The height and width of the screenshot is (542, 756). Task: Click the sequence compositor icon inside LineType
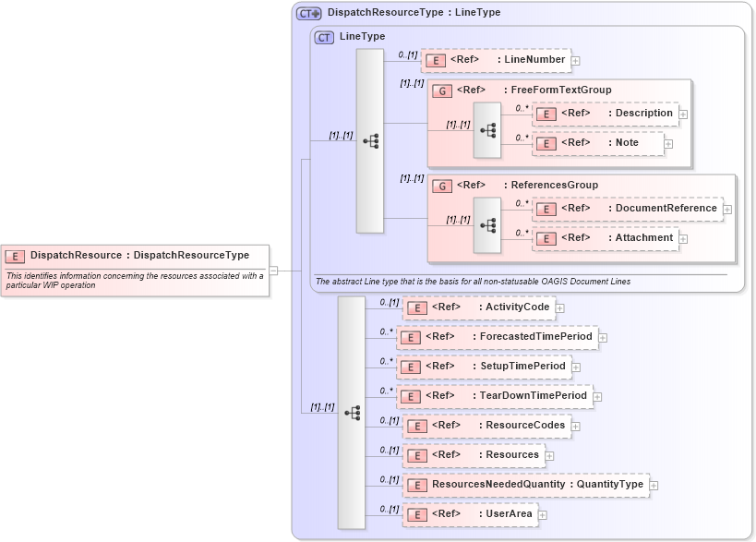click(374, 139)
